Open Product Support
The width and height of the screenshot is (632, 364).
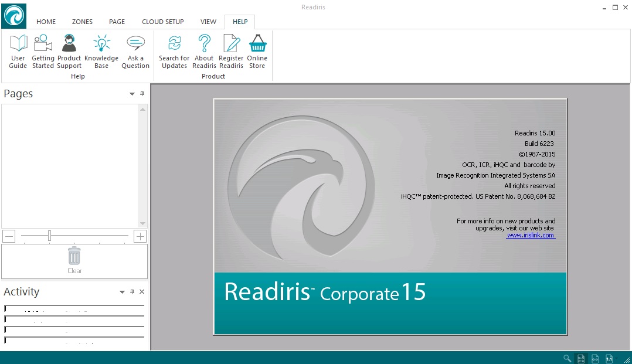pyautogui.click(x=69, y=52)
